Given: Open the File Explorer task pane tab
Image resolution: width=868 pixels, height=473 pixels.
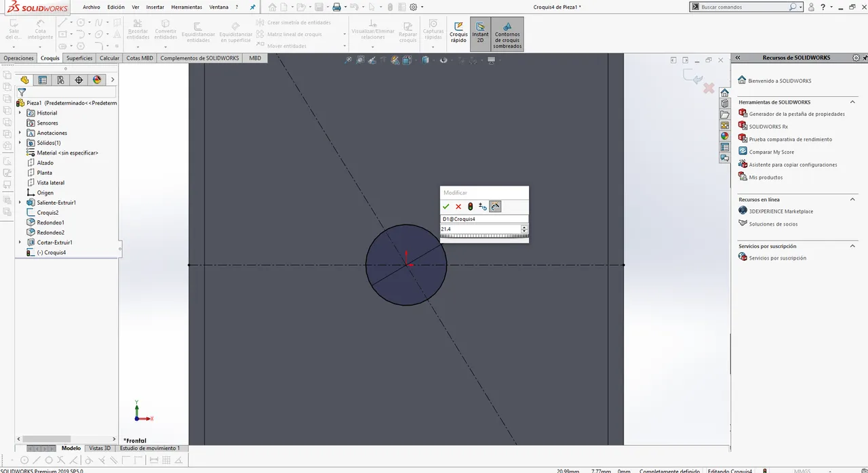Looking at the screenshot, I should pyautogui.click(x=725, y=115).
